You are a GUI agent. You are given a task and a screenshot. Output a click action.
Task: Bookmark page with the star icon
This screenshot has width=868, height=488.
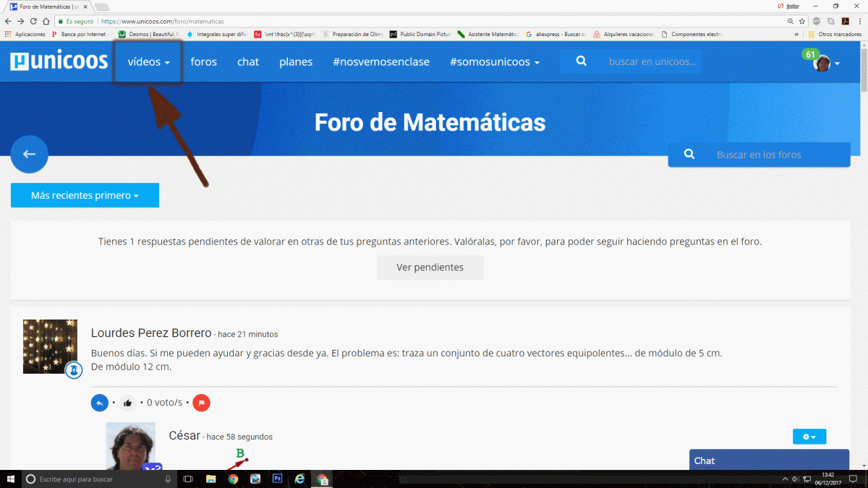click(x=801, y=22)
